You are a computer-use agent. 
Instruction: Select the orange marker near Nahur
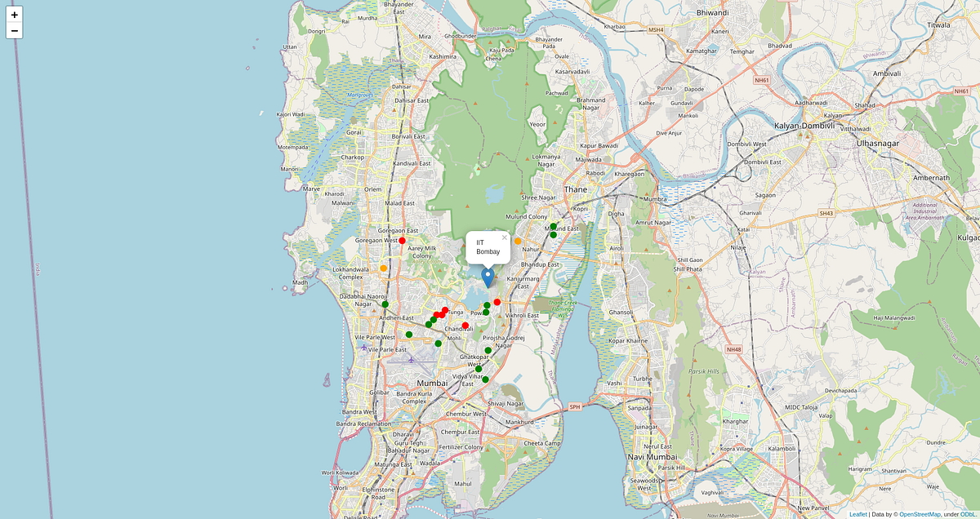518,242
